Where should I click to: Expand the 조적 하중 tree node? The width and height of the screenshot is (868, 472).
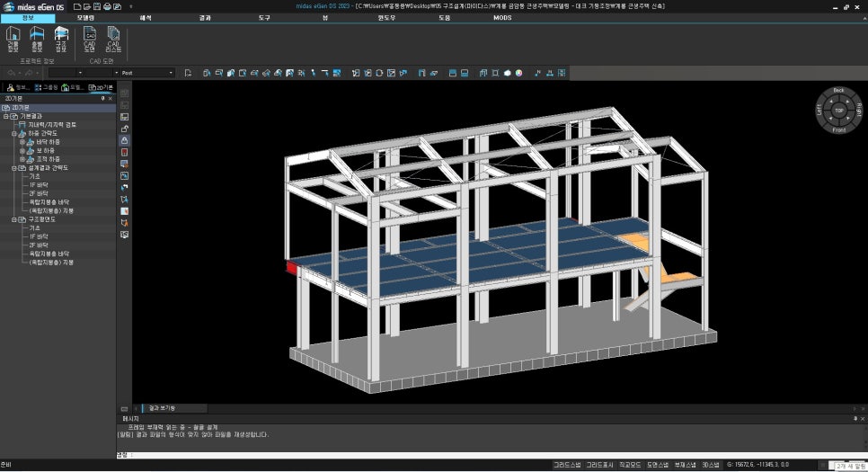[x=22, y=159]
